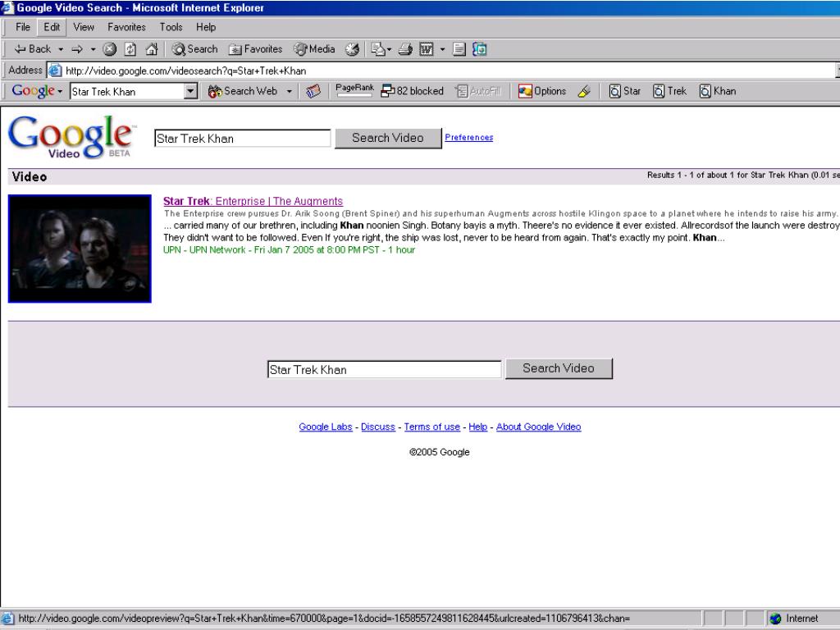Viewport: 840px width, 630px height.
Task: Expand the Search Web dropdown arrow
Action: point(290,92)
